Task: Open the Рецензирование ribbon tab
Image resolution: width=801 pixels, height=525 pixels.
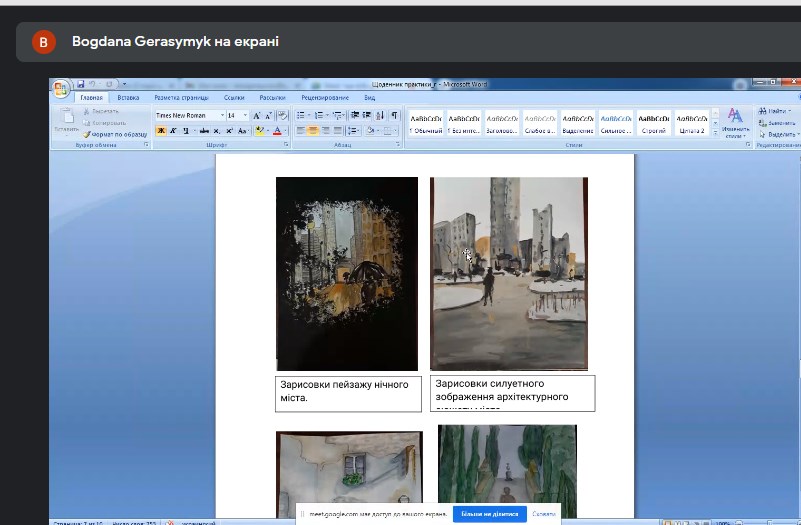Action: pyautogui.click(x=325, y=98)
